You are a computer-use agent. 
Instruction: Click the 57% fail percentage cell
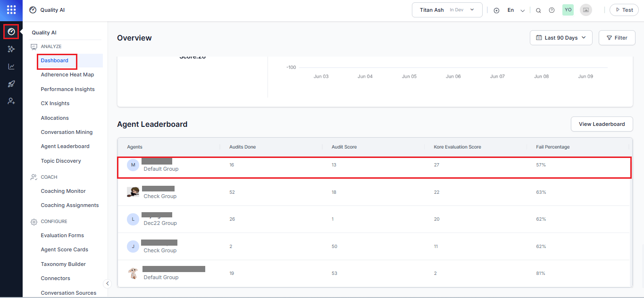point(541,165)
